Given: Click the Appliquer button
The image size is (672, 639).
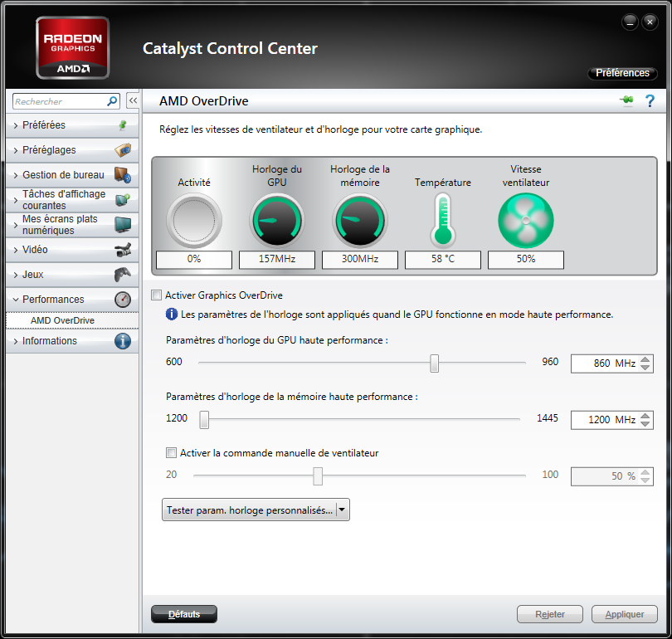Looking at the screenshot, I should [624, 614].
